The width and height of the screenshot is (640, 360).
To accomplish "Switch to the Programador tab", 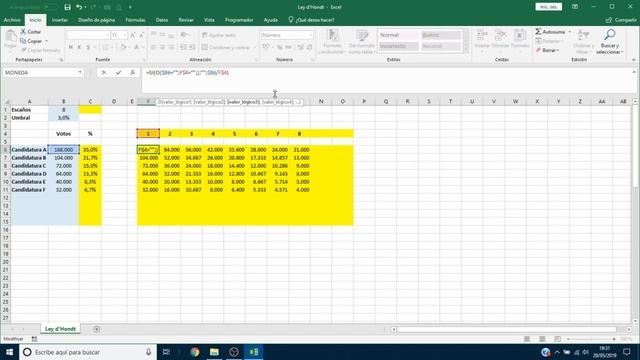I will click(x=239, y=20).
